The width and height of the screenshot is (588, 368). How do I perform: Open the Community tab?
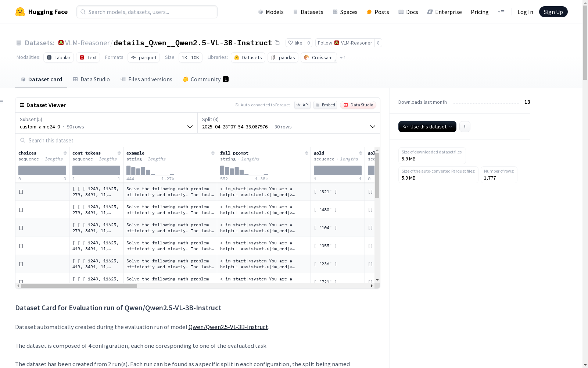click(206, 79)
